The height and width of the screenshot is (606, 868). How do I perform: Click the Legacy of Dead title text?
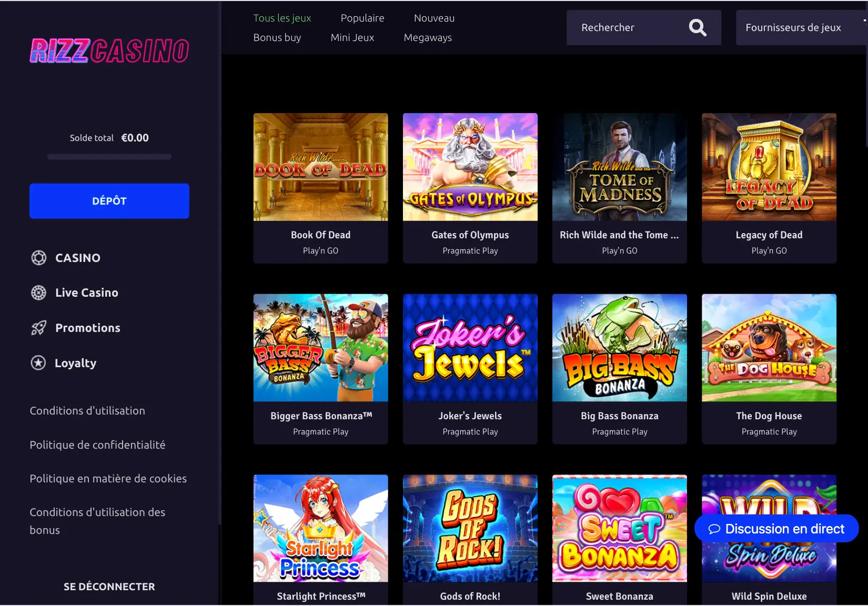[x=769, y=235]
